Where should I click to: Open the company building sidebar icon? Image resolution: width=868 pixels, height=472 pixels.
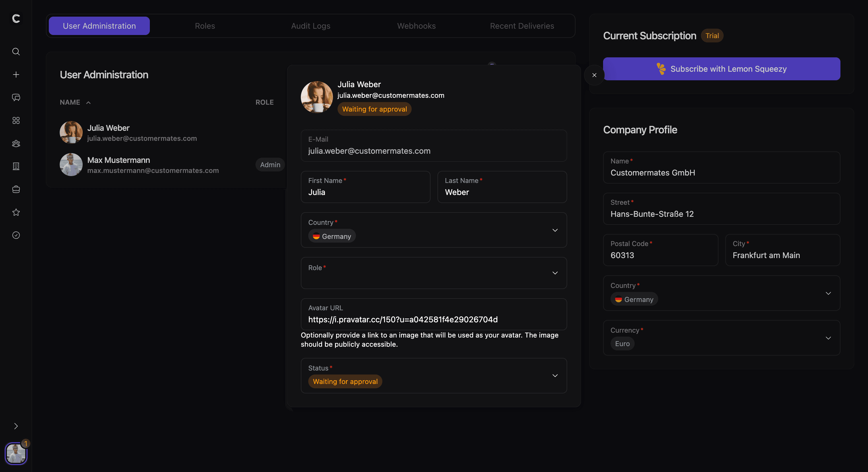pos(16,166)
